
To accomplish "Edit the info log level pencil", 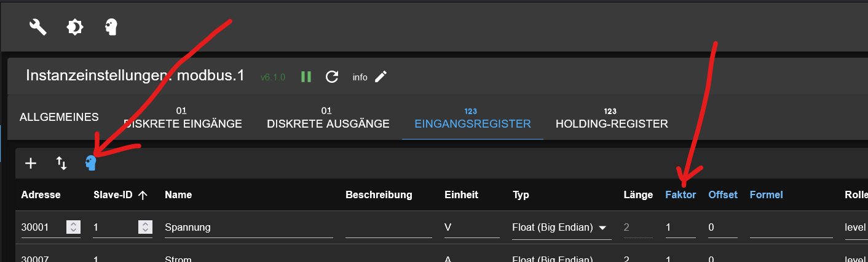I will point(381,77).
